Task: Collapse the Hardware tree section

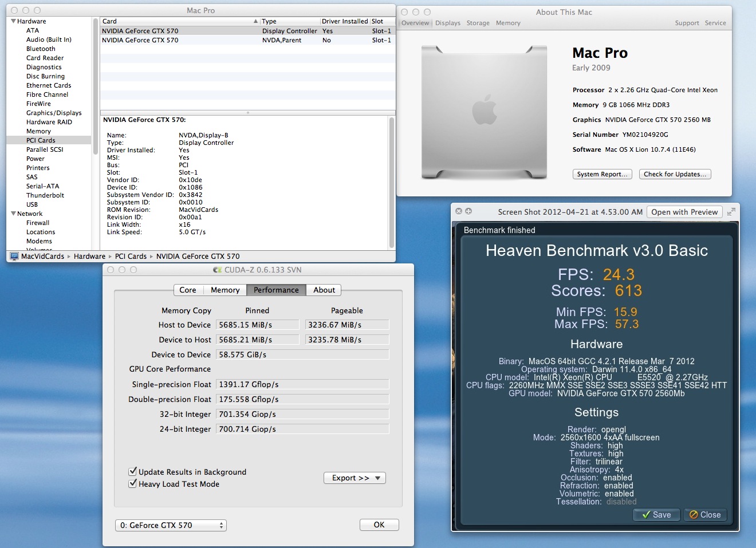Action: (13, 21)
